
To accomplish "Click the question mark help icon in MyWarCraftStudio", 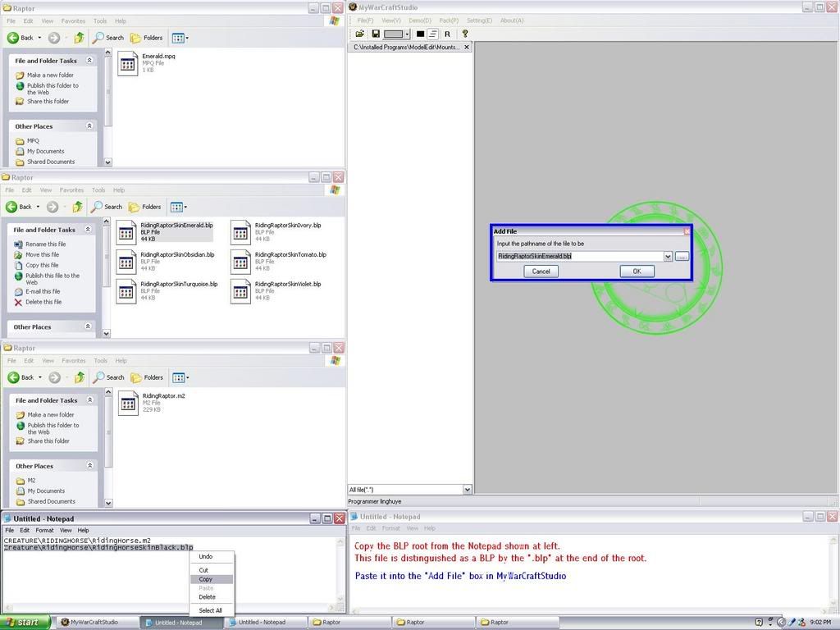I will pyautogui.click(x=465, y=34).
